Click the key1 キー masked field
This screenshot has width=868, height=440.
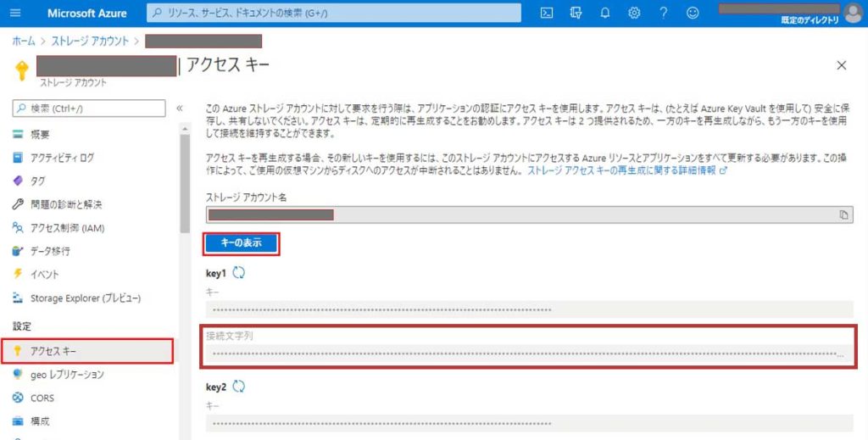[529, 309]
